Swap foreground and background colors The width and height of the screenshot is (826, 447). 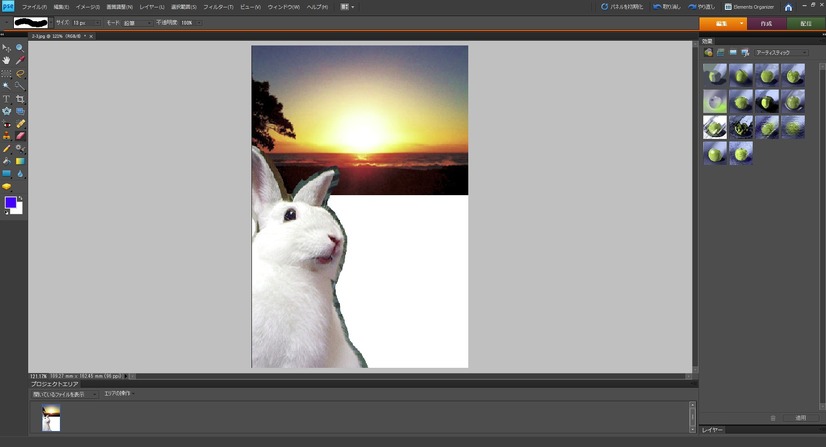21,198
